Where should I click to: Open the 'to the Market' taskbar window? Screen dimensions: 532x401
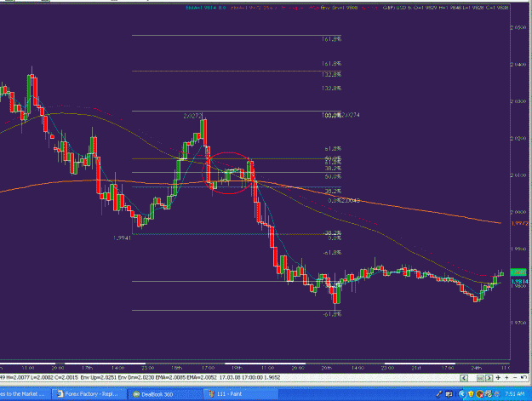click(x=24, y=394)
